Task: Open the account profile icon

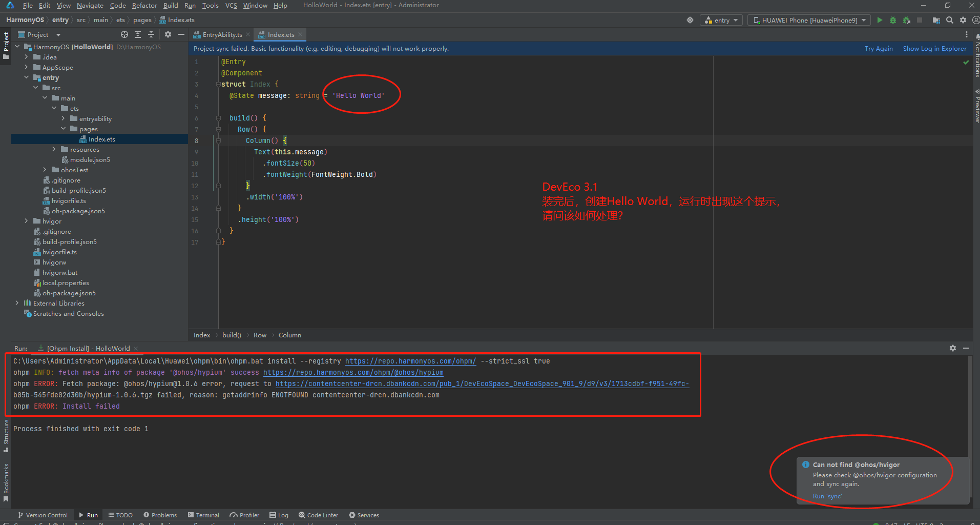Action: (x=975, y=20)
